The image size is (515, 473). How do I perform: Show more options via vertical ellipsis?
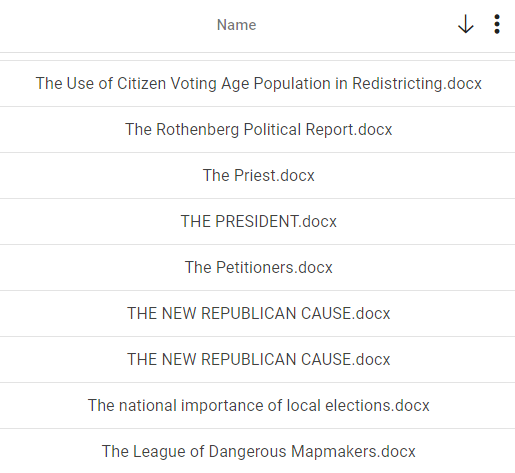coord(497,24)
